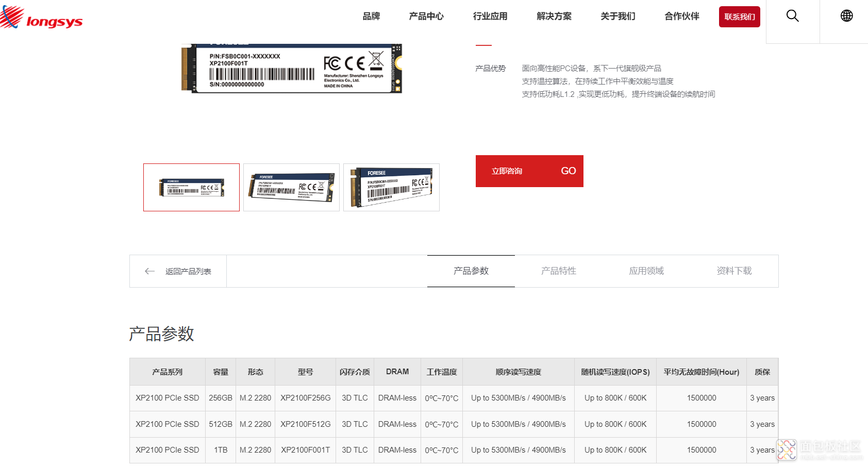868x466 pixels.
Task: Click the 256GB capacity cell
Action: coord(221,398)
